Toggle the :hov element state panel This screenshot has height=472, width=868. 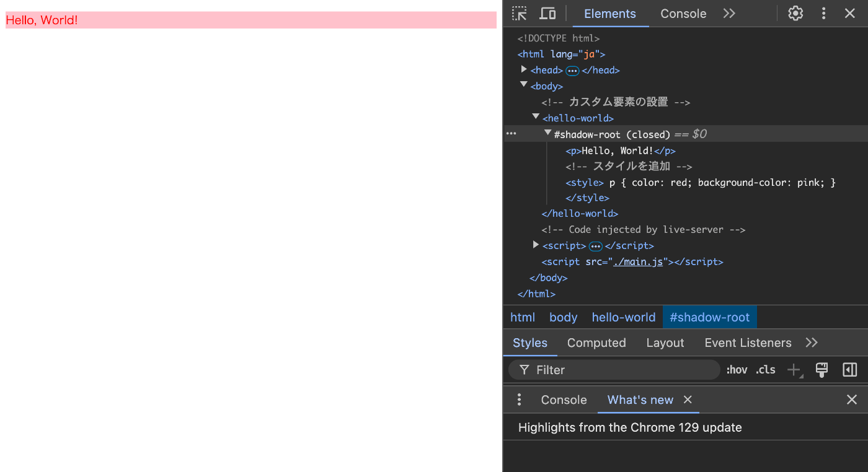click(737, 370)
